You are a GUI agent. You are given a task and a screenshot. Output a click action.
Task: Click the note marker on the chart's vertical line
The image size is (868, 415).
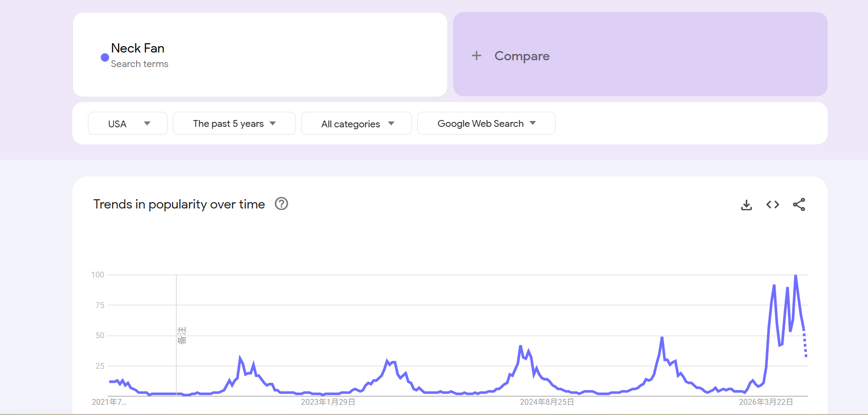coord(182,335)
